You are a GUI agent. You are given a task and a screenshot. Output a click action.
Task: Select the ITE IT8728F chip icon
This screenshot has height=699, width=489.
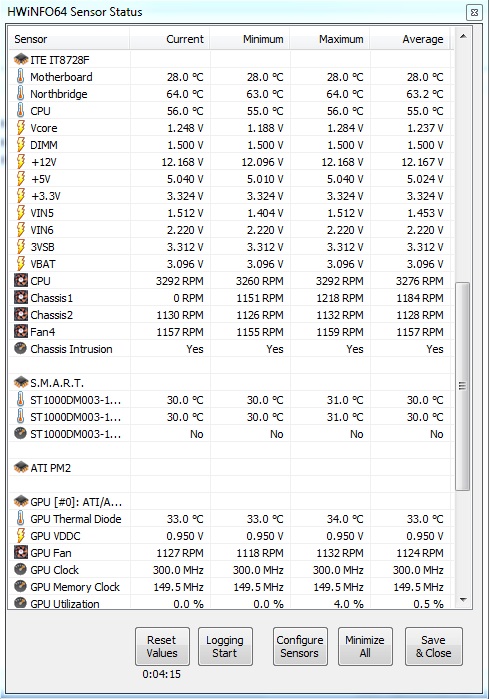coord(21,59)
